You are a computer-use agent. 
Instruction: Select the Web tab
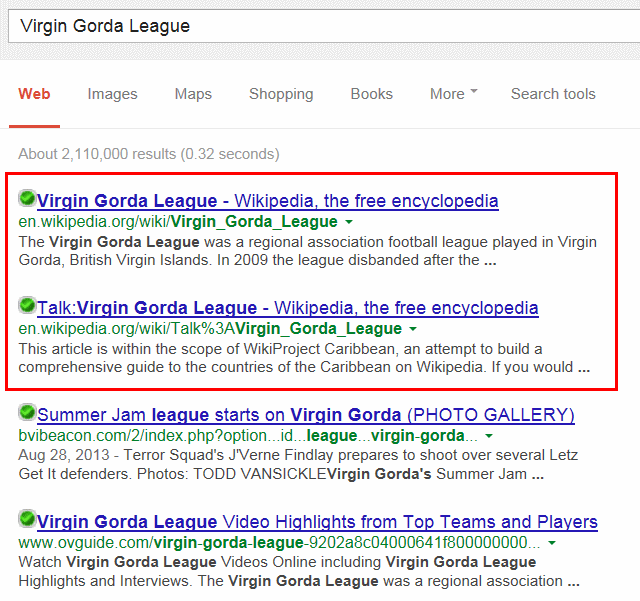coord(34,94)
